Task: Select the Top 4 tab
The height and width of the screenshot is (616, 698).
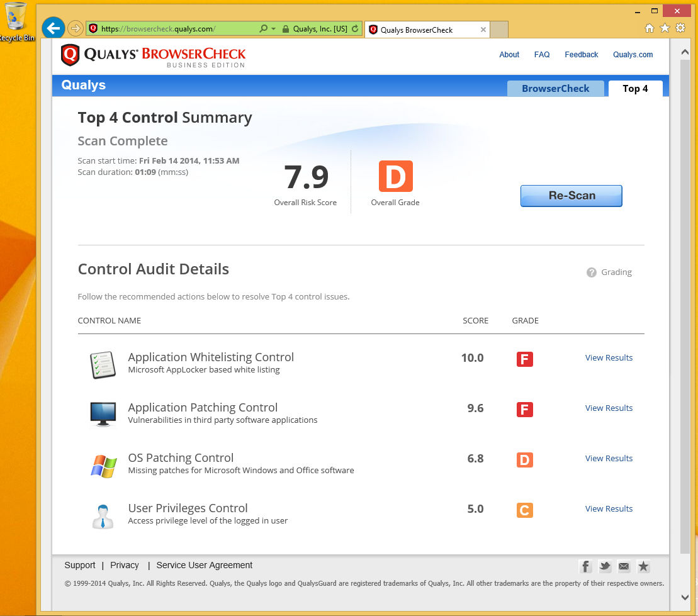Action: pyautogui.click(x=635, y=89)
